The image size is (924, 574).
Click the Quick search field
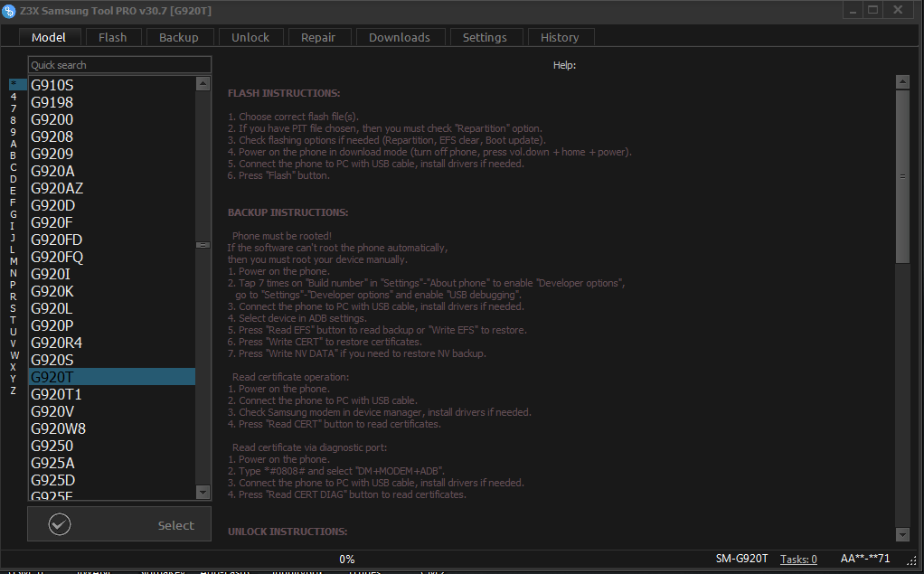119,65
